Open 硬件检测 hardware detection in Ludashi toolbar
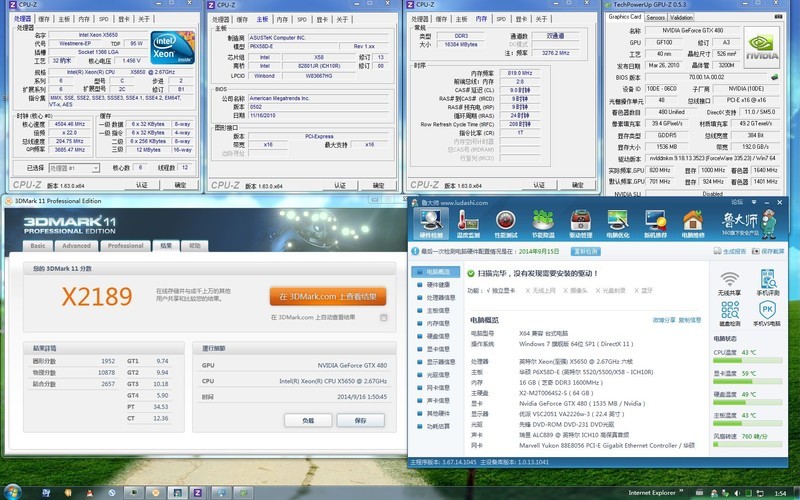 432,223
